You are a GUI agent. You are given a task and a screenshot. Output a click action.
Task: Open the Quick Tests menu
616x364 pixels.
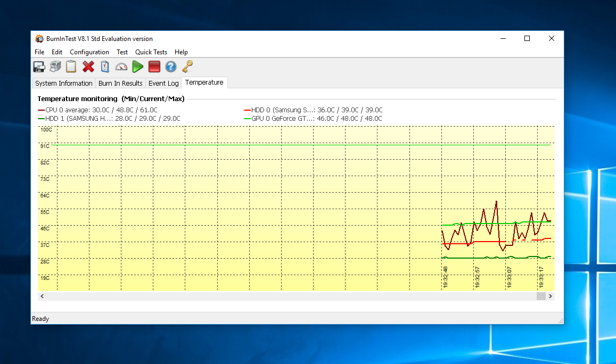151,52
